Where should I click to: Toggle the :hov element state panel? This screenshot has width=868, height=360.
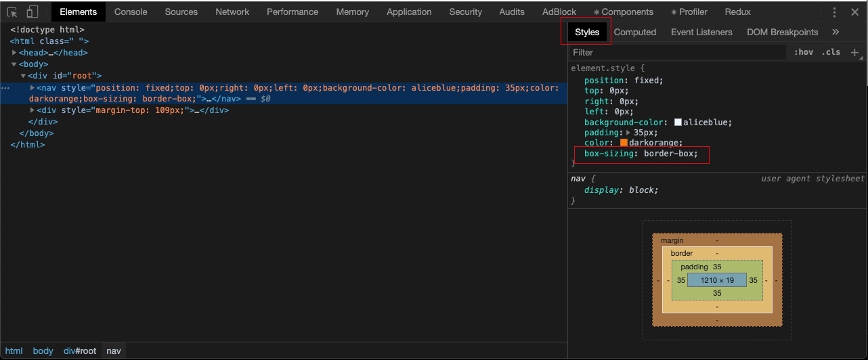[804, 52]
